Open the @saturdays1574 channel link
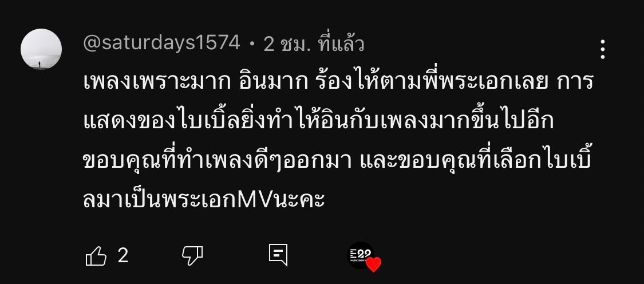644x284 pixels. point(162,43)
